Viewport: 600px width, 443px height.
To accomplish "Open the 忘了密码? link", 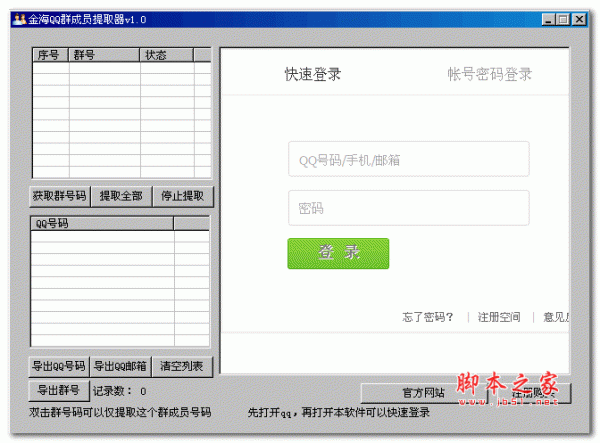I will 427,317.
